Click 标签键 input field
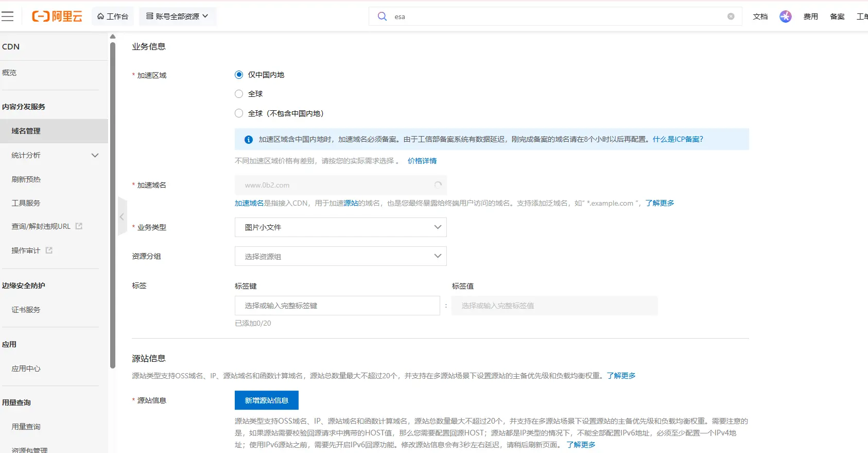 pos(337,306)
